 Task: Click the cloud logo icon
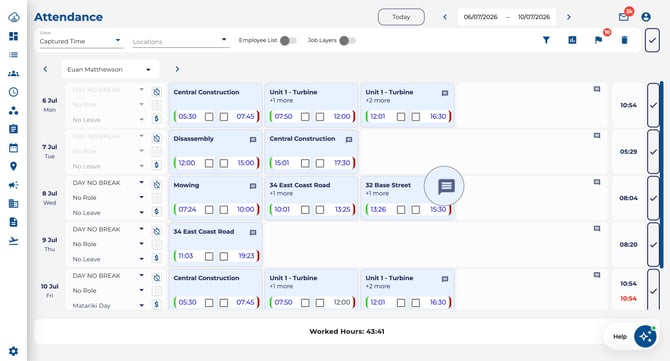point(14,17)
